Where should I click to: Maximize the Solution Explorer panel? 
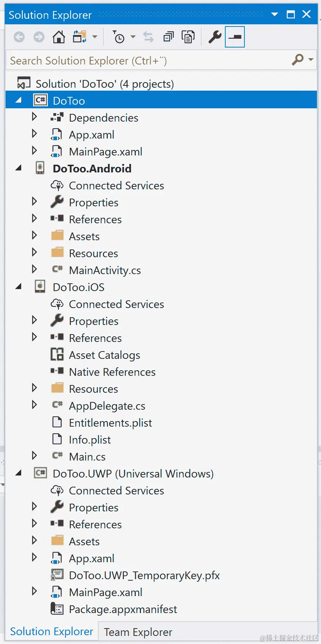pyautogui.click(x=291, y=14)
